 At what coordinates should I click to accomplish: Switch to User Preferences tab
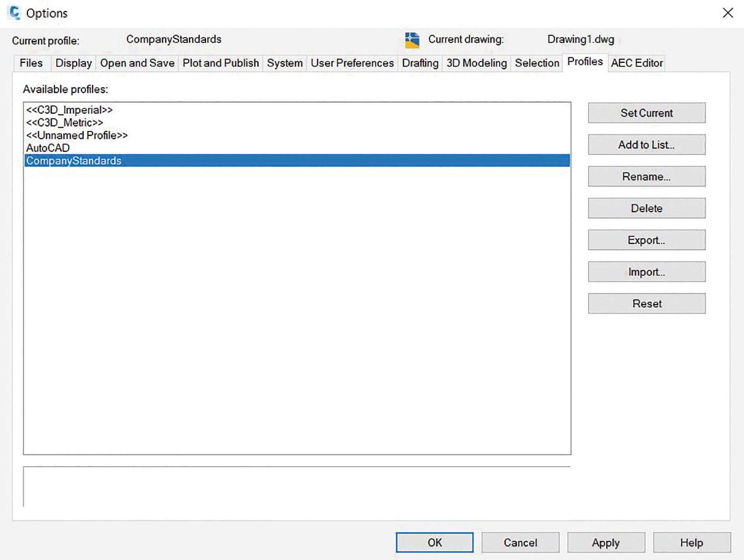tap(352, 63)
